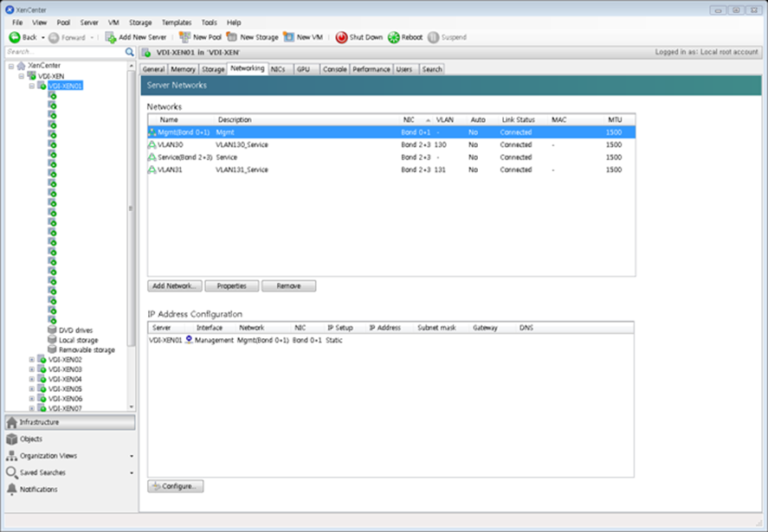The image size is (768, 532).
Task: Click the New Pool toolbar icon
Action: tap(184, 37)
